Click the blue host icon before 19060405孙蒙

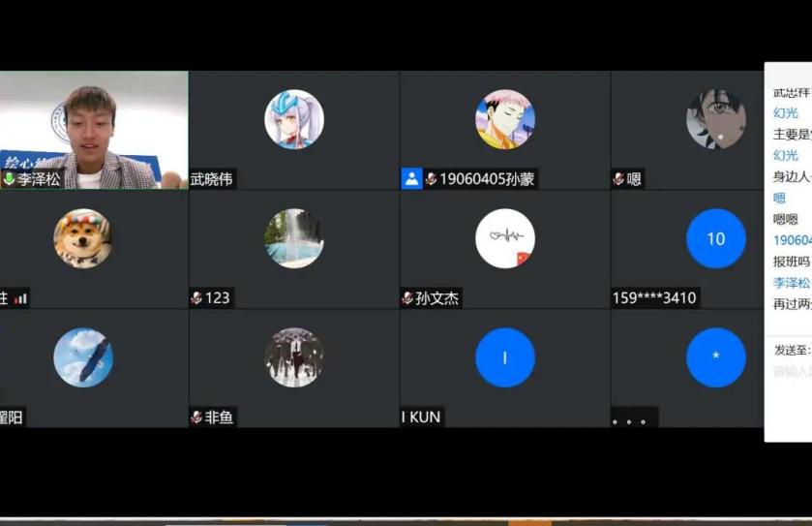[412, 179]
